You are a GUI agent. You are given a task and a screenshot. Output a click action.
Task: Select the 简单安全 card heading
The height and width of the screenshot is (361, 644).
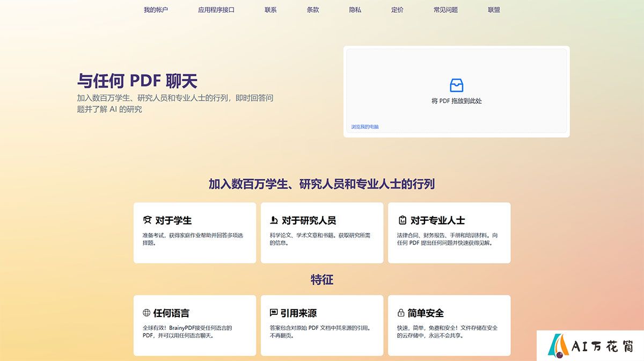point(426,313)
